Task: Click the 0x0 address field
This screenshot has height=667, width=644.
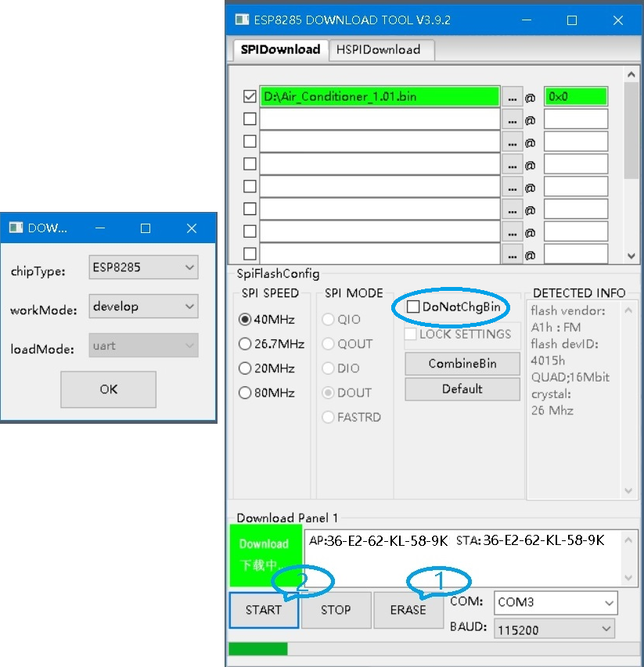Action: tap(575, 96)
